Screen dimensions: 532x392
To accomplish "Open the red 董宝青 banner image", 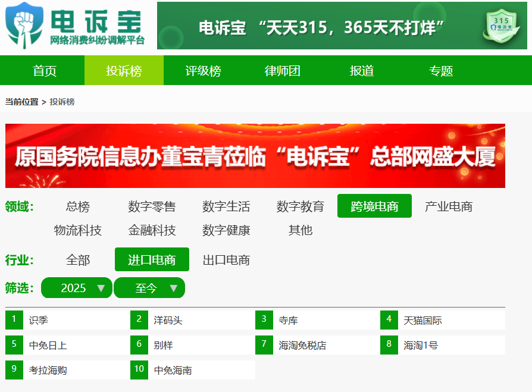I will (255, 156).
